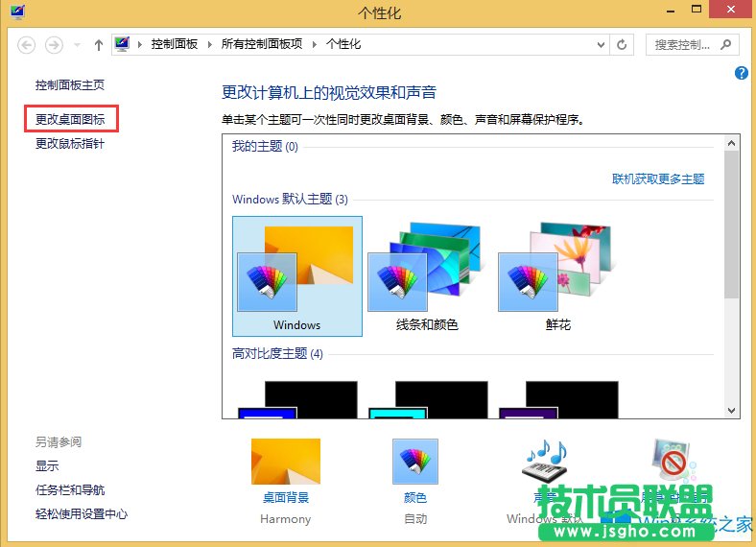The height and width of the screenshot is (547, 756).
Task: Expand the chevron after 所有控制面板项
Action: tap(315, 45)
